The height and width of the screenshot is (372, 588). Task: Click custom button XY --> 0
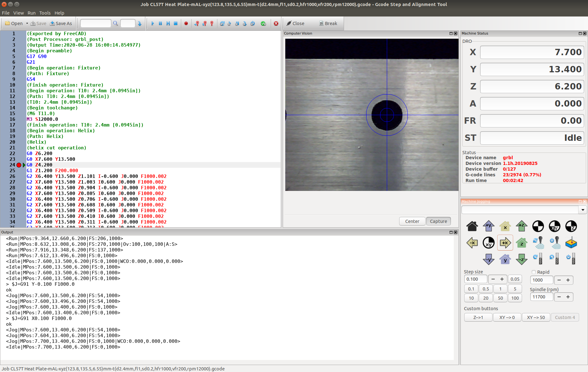[507, 317]
